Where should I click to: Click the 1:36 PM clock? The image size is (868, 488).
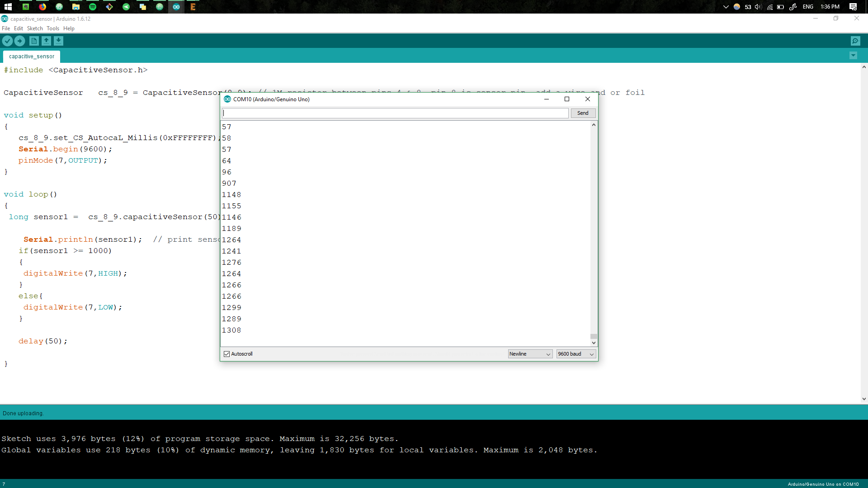tap(830, 7)
